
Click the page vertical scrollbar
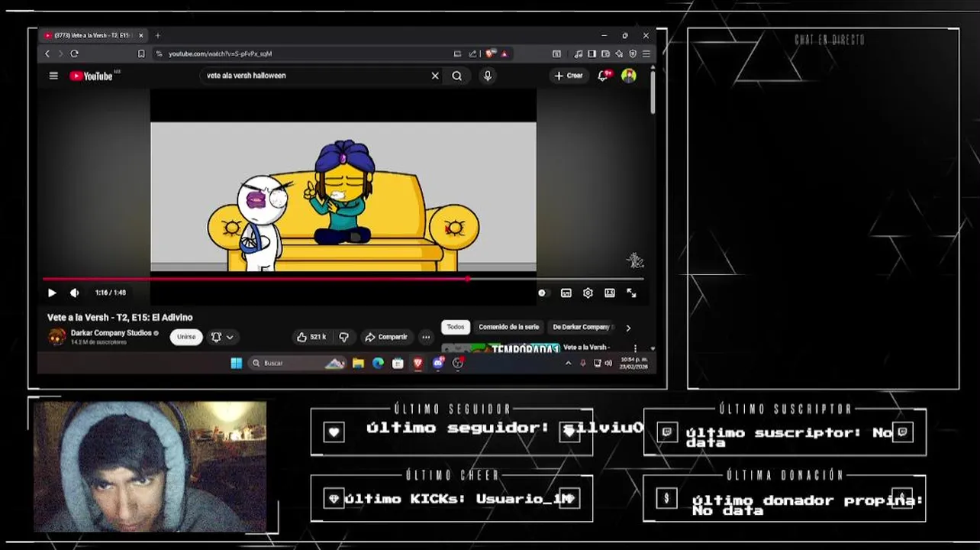pos(653,92)
